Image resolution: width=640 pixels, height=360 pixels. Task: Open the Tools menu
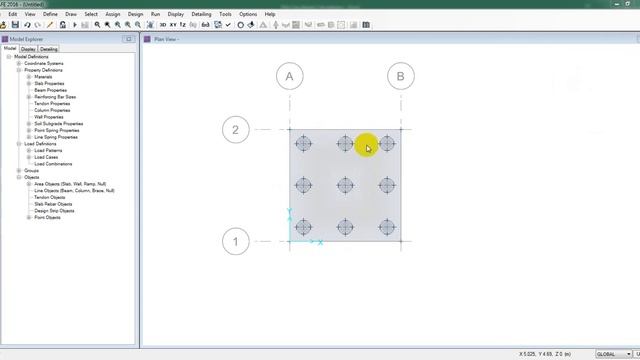225,14
